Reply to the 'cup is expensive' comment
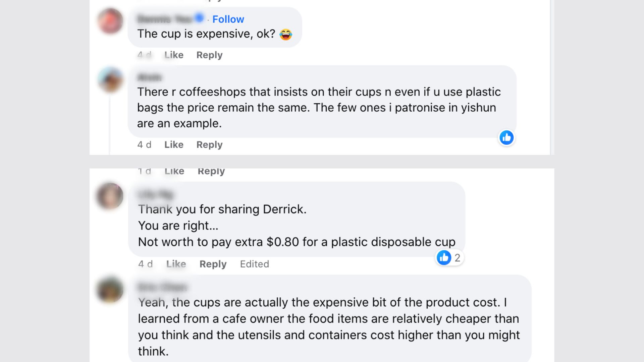 (x=209, y=55)
